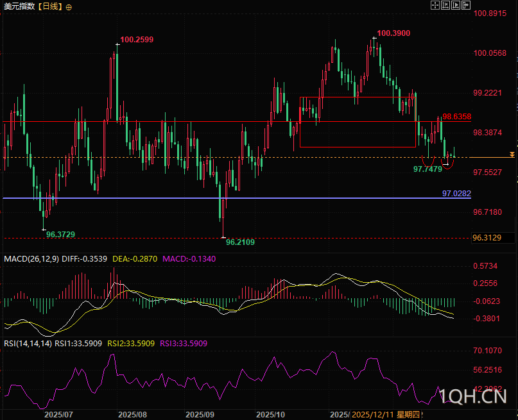518x420 pixels.
Task: Click the 2025/09 date axis label
Action: (200, 415)
